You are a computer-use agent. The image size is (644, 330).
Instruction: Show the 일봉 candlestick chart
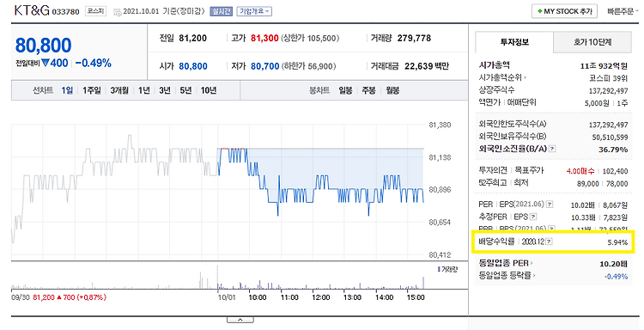click(x=345, y=90)
